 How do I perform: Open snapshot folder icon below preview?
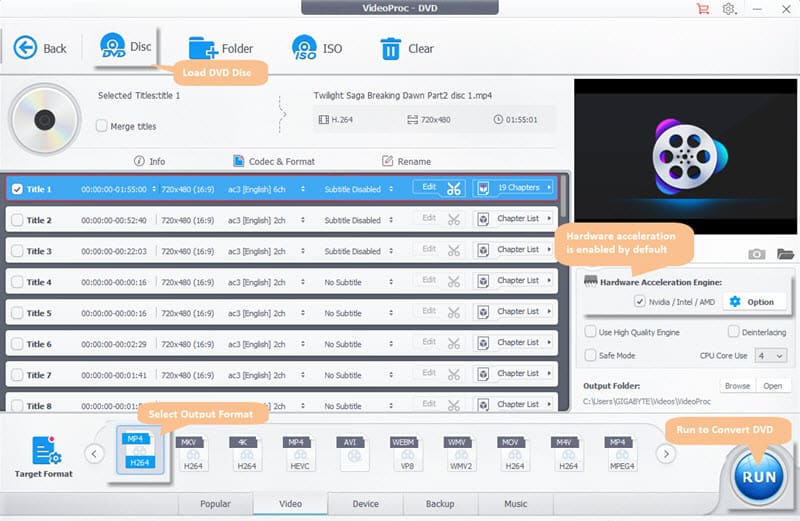tap(785, 254)
